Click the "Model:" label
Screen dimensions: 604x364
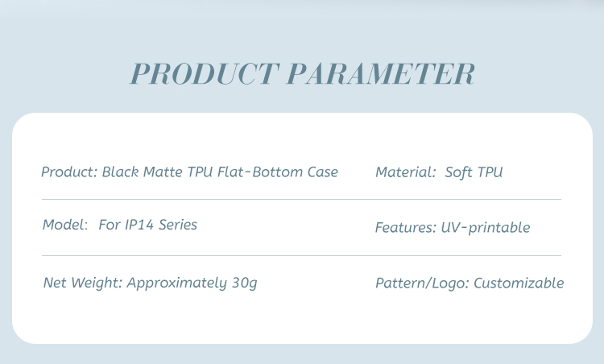coord(64,225)
